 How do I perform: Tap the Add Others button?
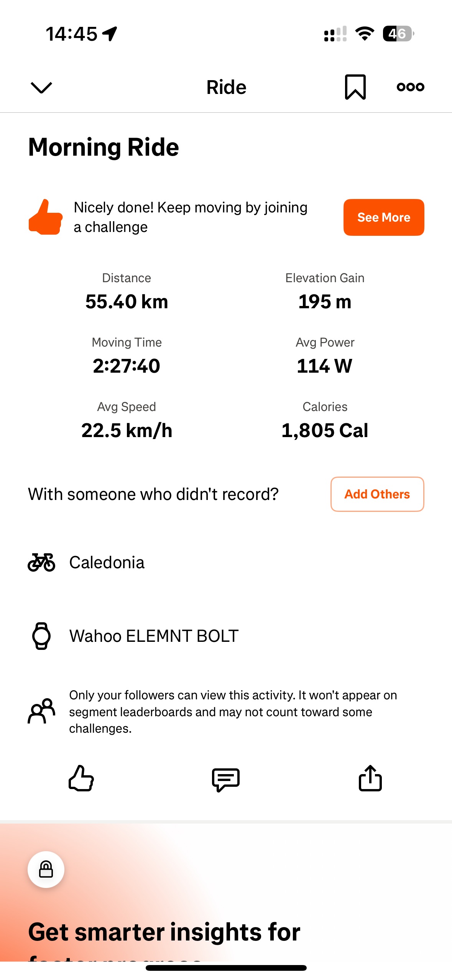point(377,494)
